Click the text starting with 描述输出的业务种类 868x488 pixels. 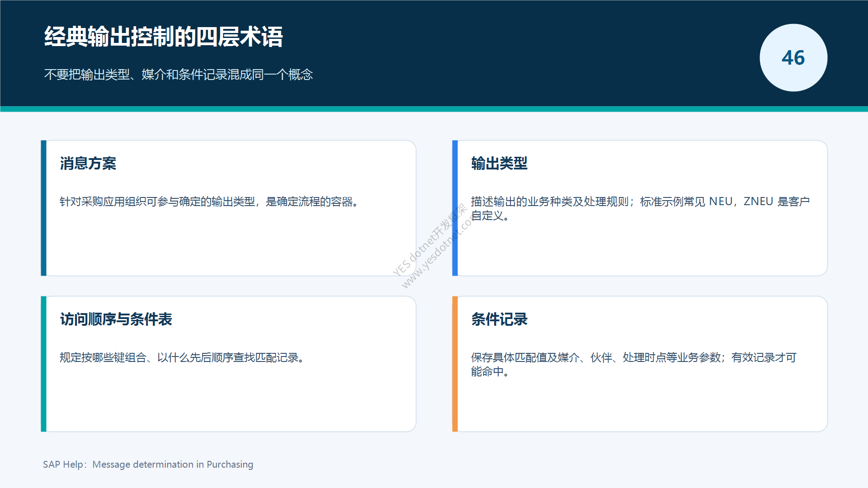pyautogui.click(x=640, y=208)
